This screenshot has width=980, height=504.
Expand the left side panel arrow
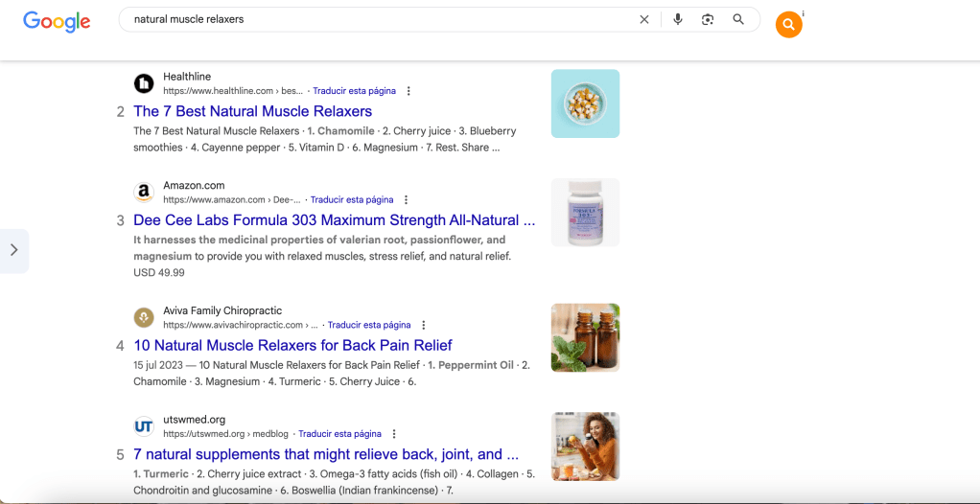coord(13,250)
